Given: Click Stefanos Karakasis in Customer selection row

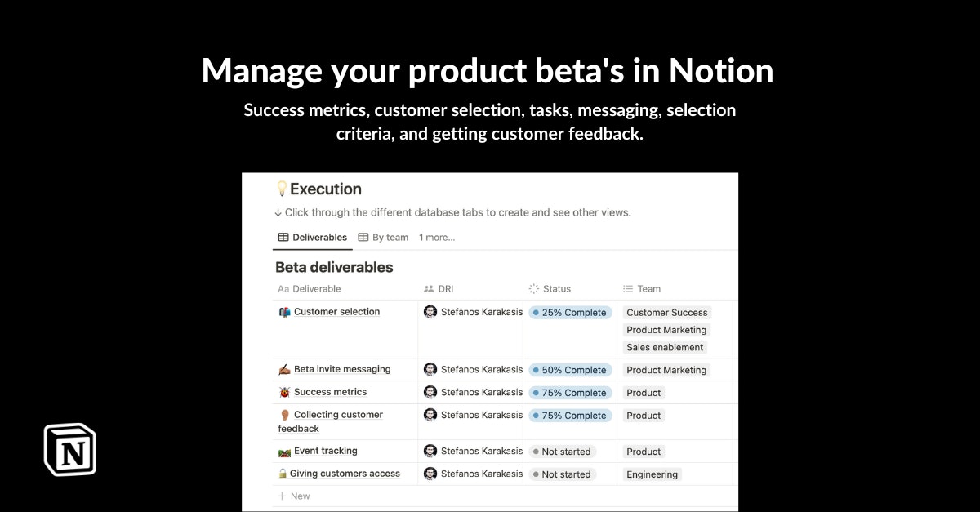Looking at the screenshot, I should coord(482,312).
